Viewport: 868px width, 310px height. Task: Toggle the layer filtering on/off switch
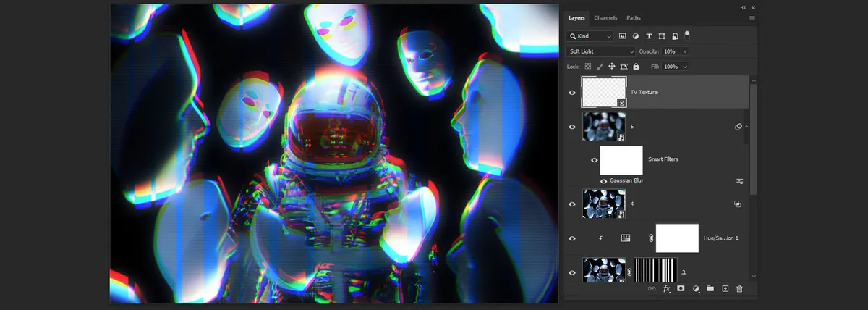click(x=687, y=34)
